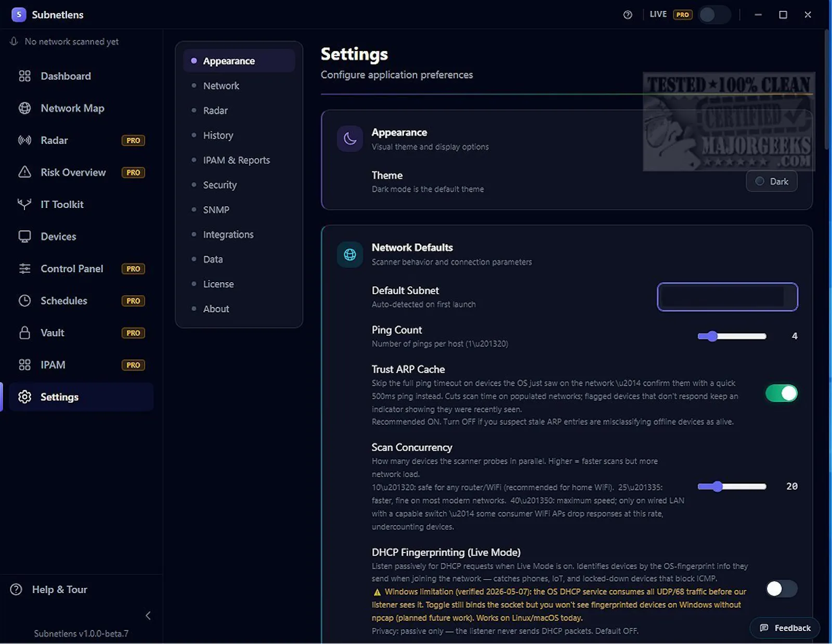Click the Risk Overview warning triangle icon
The width and height of the screenshot is (832, 644).
tap(24, 172)
